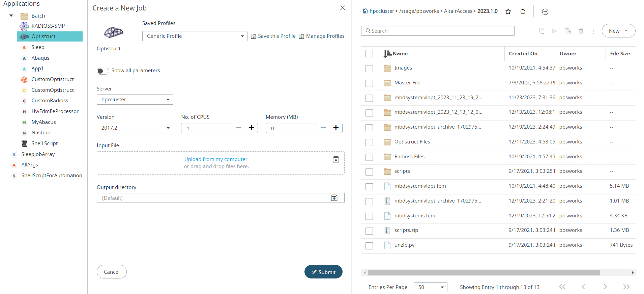Select the mbdsystems.fem file checkbox
This screenshot has height=294, width=644.
369,216
